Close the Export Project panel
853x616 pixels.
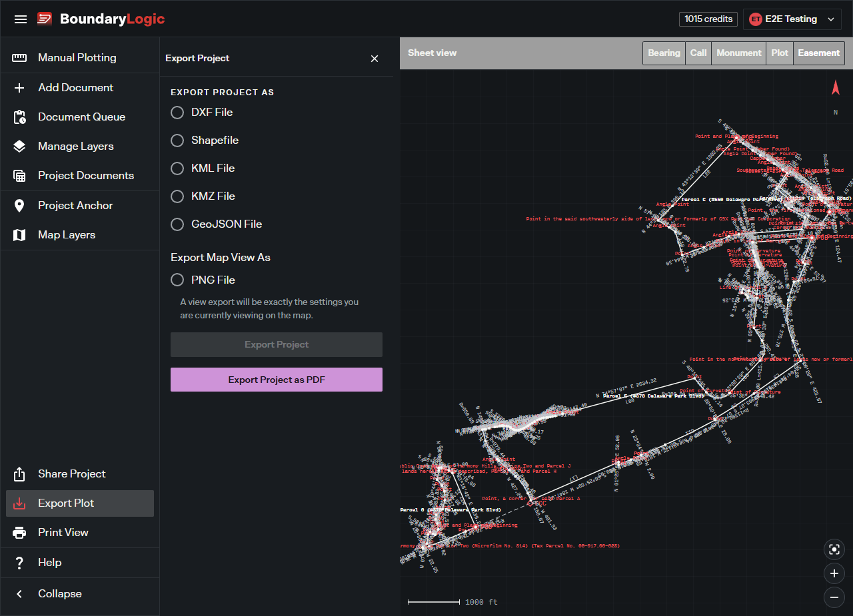point(375,59)
